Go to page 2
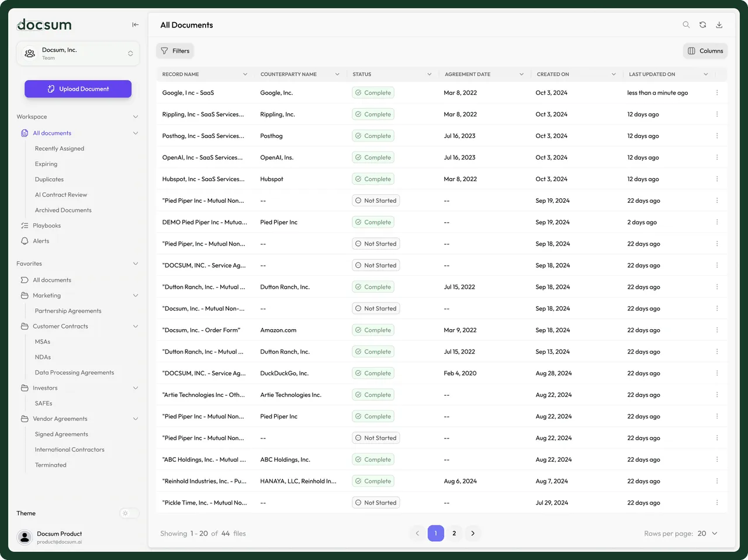Image resolution: width=748 pixels, height=560 pixels. (x=454, y=533)
